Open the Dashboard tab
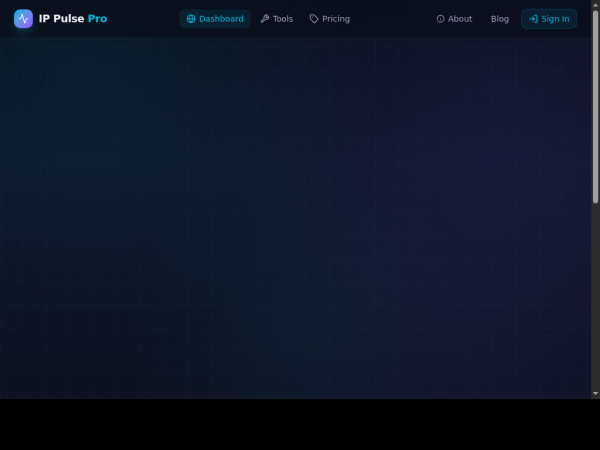Screen dimensions: 600x450 (x=215, y=19)
